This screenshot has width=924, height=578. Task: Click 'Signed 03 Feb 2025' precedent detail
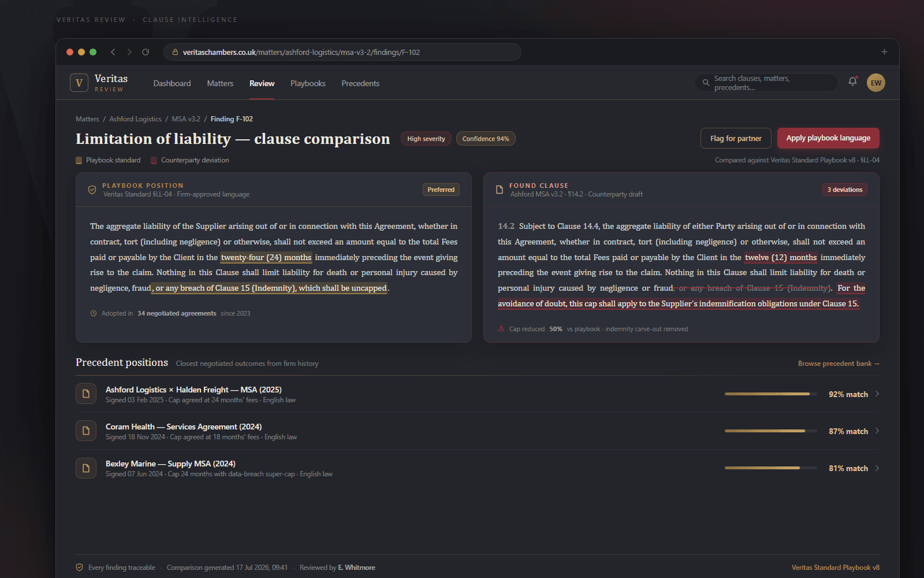click(135, 400)
